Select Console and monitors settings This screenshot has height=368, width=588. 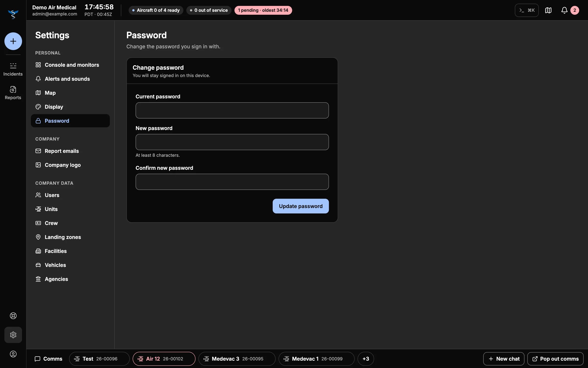tap(70, 65)
